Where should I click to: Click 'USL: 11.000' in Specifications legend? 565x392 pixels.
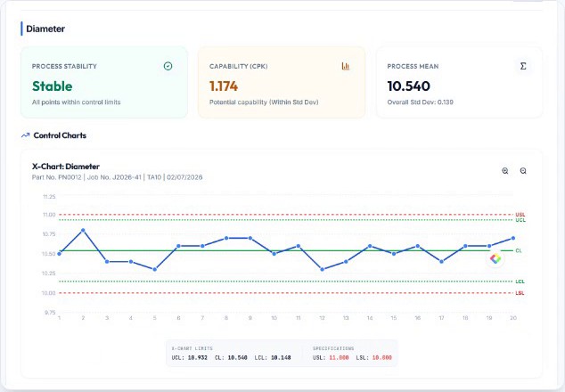[331, 358]
